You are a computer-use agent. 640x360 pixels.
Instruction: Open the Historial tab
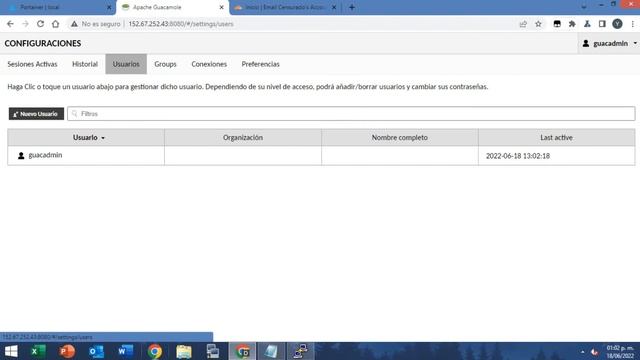[x=85, y=64]
